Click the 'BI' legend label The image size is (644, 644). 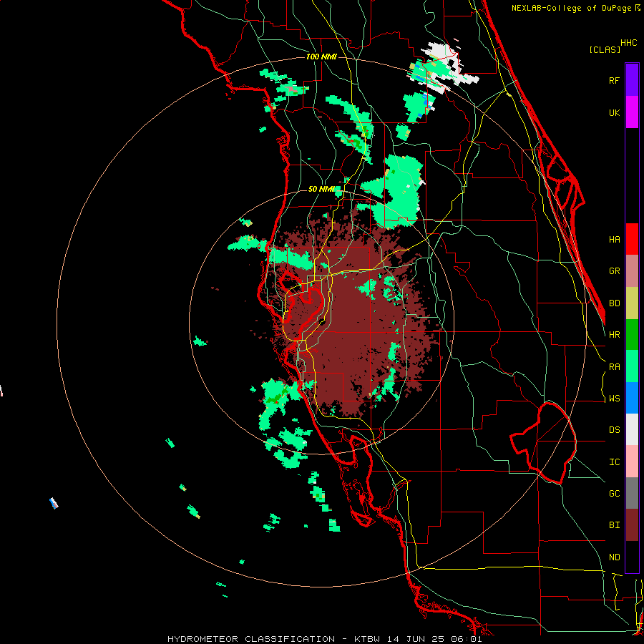coord(614,525)
